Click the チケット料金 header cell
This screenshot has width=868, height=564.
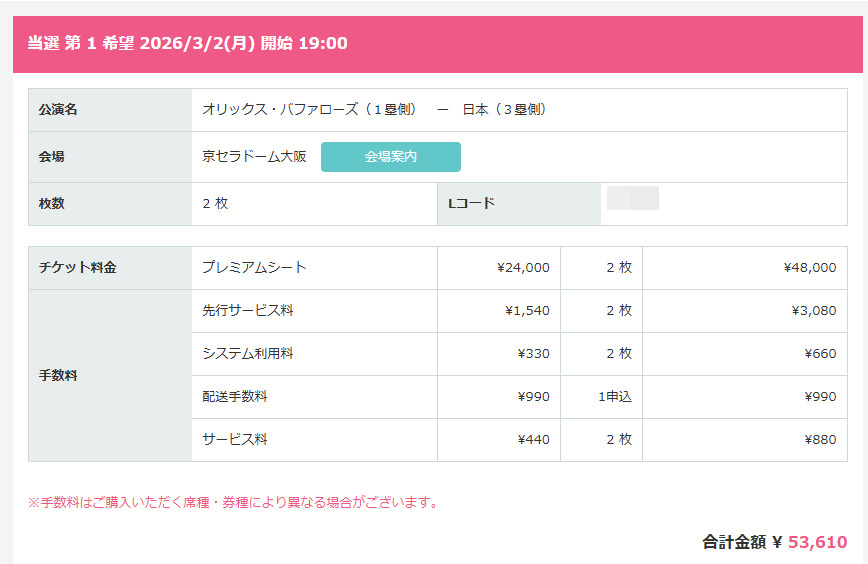(x=77, y=268)
